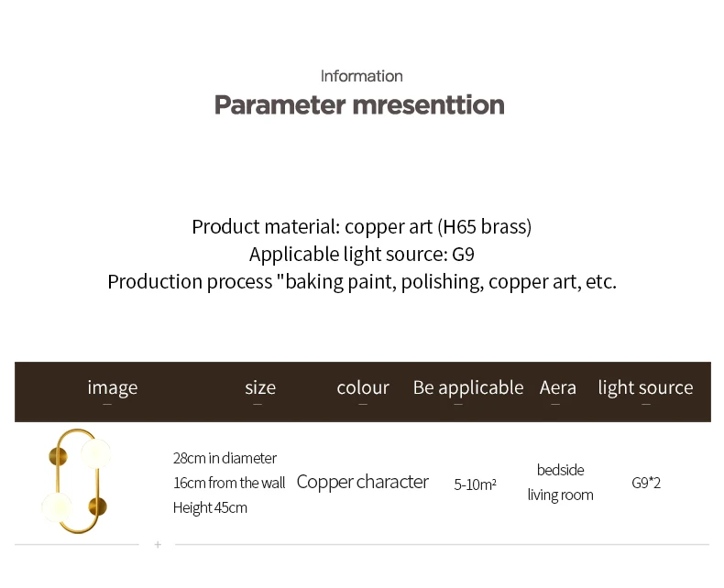Click the 'Applicable light source: G9' line
724x588 pixels.
361,255
